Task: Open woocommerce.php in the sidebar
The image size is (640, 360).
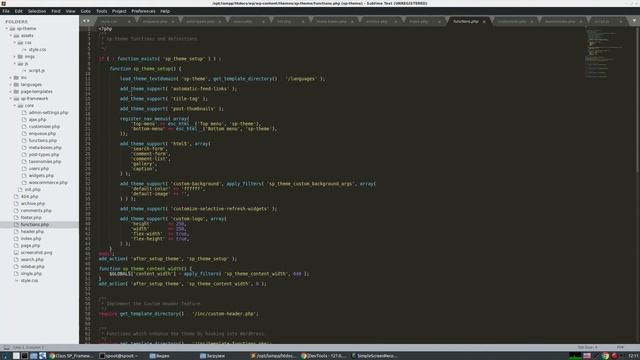Action: point(48,182)
